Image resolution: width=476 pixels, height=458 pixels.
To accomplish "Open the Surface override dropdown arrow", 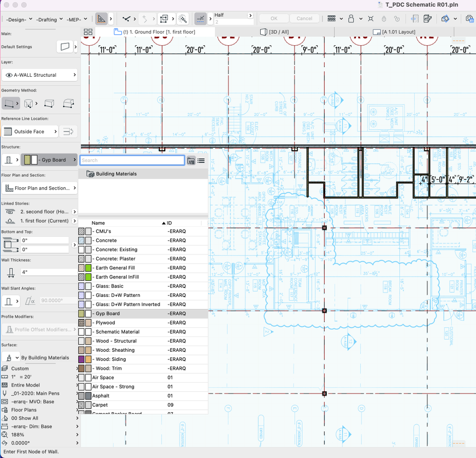I will click(17, 357).
